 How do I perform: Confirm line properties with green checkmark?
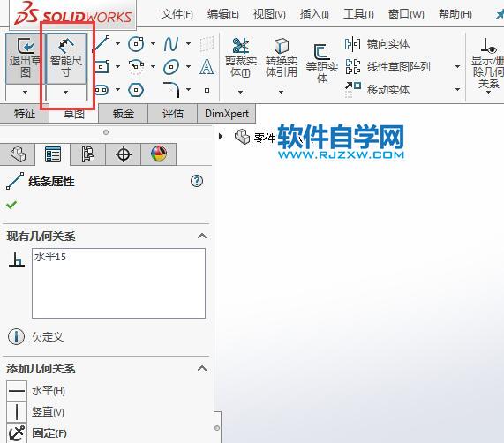(x=11, y=205)
